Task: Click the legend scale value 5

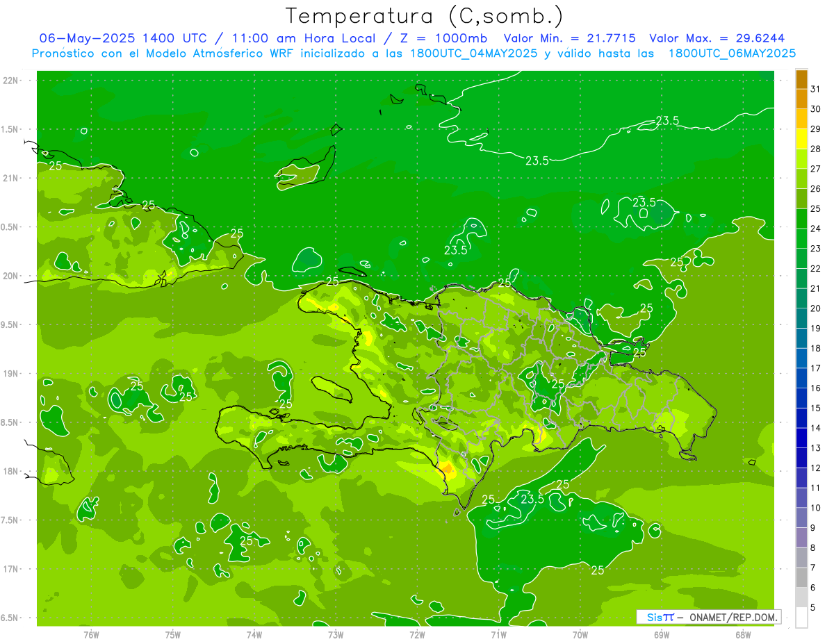Action: tap(813, 608)
